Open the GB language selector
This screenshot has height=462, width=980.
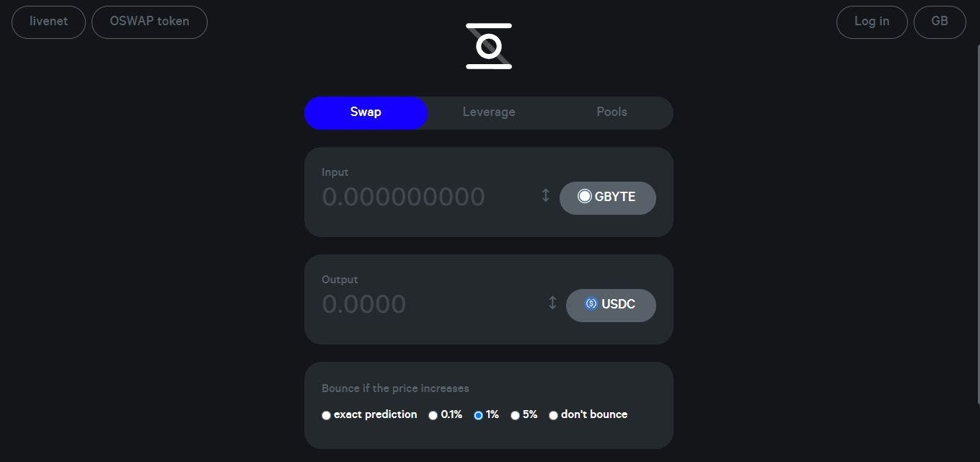(939, 22)
